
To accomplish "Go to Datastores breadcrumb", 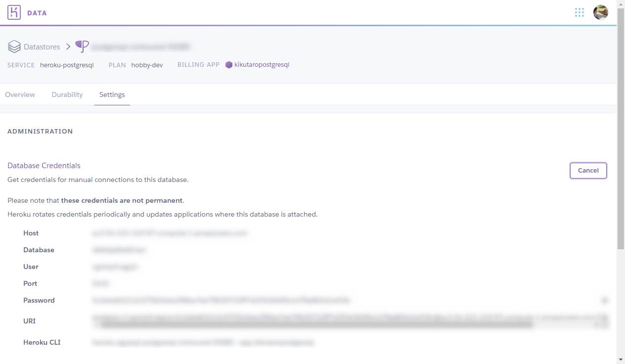I will (x=42, y=47).
